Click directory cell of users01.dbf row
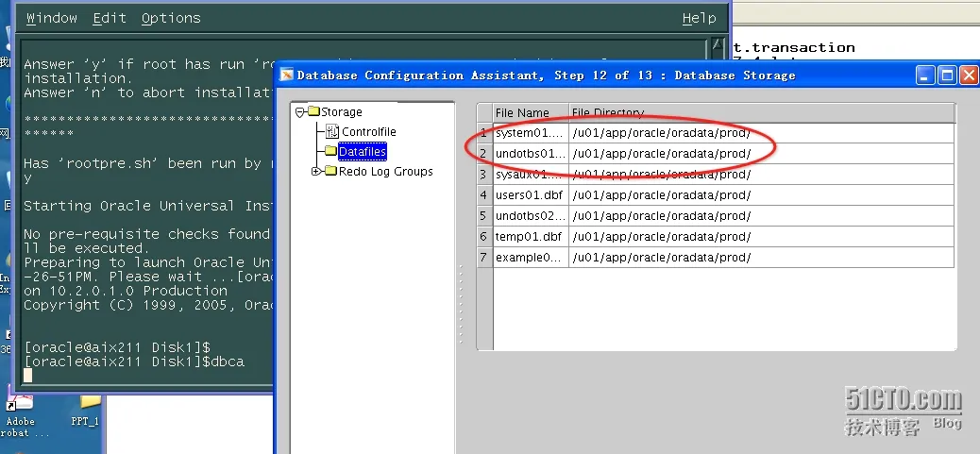The height and width of the screenshot is (454, 980). pyautogui.click(x=762, y=194)
